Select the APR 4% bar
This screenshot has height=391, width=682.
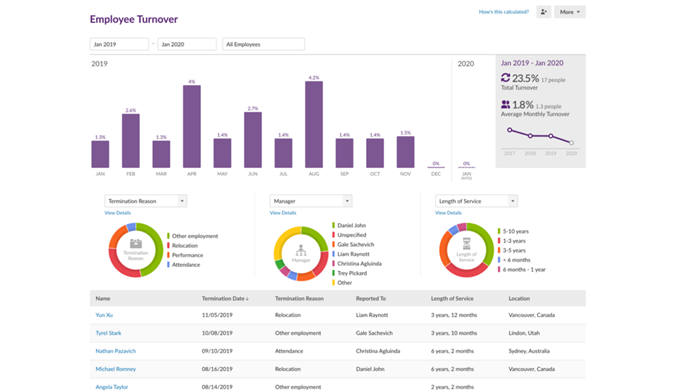click(x=192, y=126)
